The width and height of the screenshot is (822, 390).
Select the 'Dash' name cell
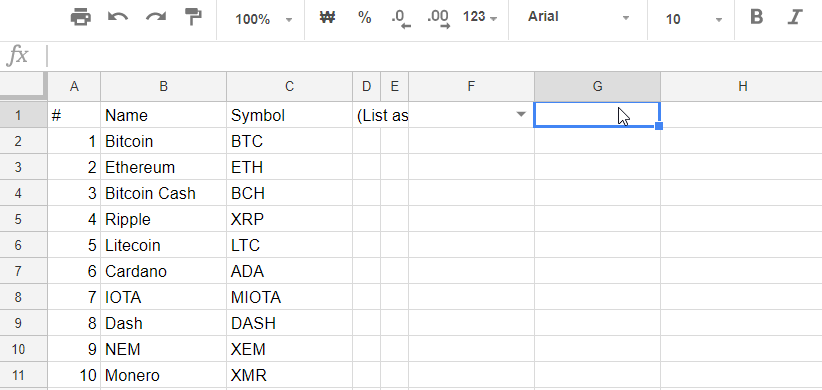pyautogui.click(x=164, y=323)
